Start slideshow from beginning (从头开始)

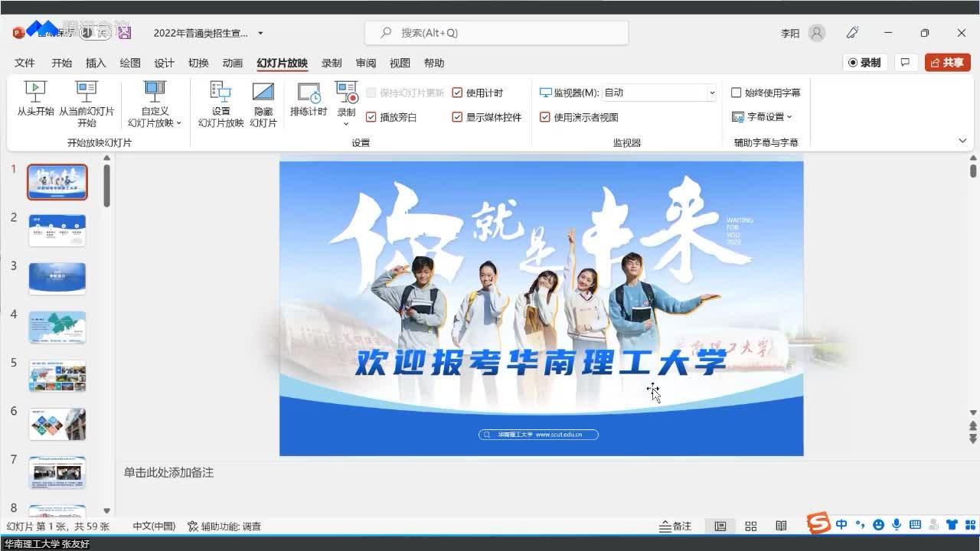click(35, 99)
